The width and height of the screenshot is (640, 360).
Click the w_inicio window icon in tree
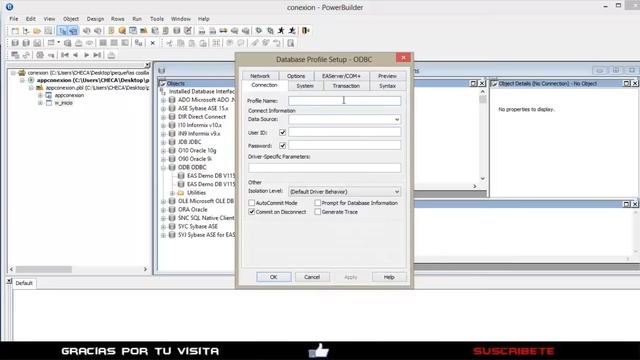click(49, 103)
